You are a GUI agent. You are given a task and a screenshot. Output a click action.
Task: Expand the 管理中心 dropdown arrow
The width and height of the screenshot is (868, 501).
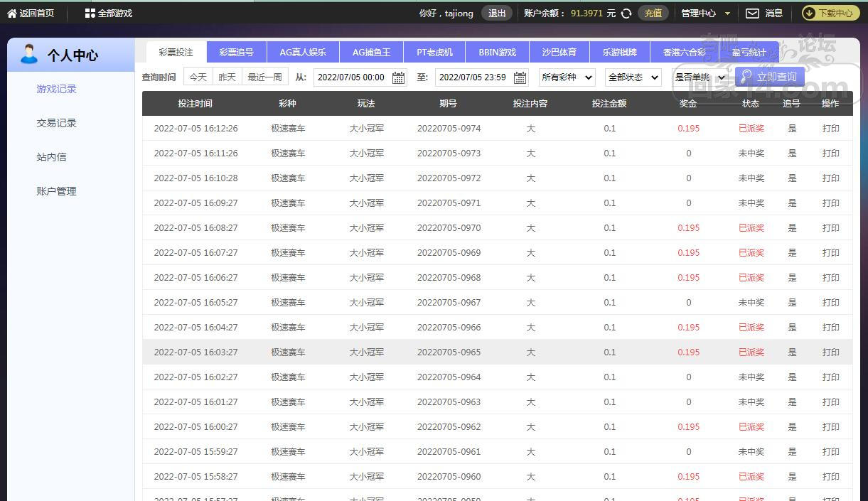pyautogui.click(x=727, y=14)
